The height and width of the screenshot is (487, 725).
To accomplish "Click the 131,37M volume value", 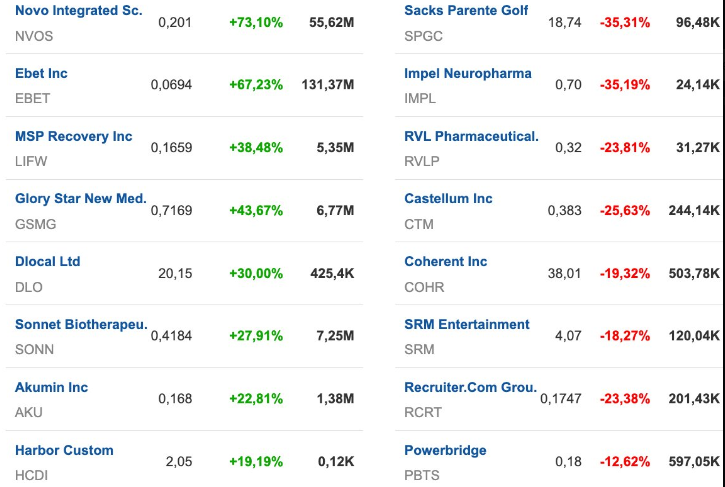I will pos(328,85).
